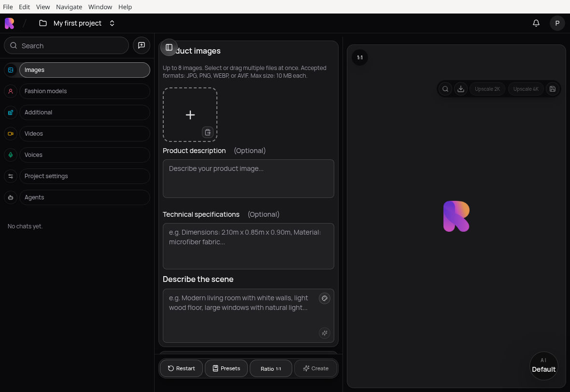Toggle the sidebar panel icon
Image resolution: width=570 pixels, height=392 pixels.
[169, 47]
